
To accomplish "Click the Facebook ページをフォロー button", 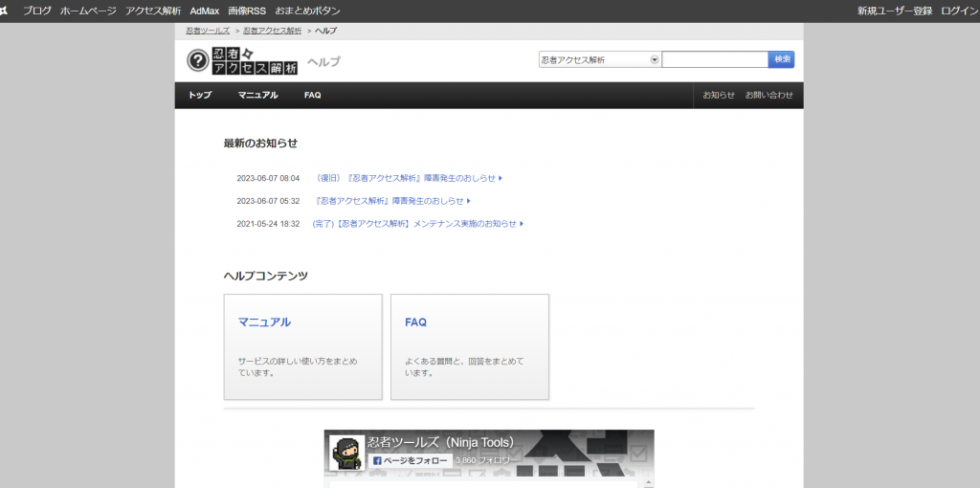I will tap(410, 461).
